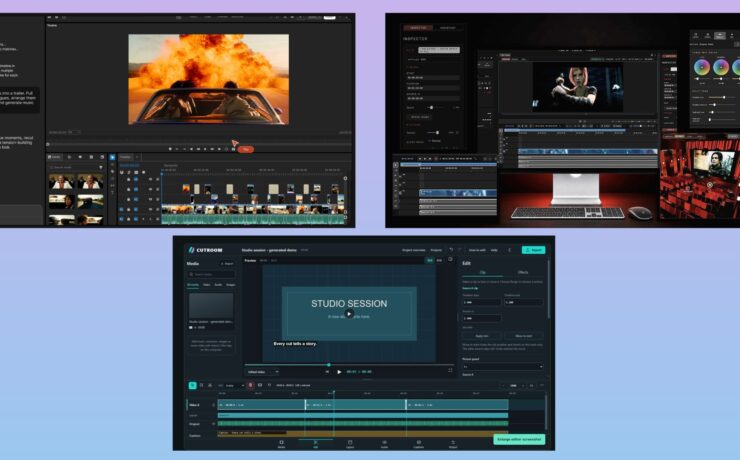This screenshot has width=740, height=460.
Task: Switch to the Effects tab in Edit panel
Action: point(523,273)
